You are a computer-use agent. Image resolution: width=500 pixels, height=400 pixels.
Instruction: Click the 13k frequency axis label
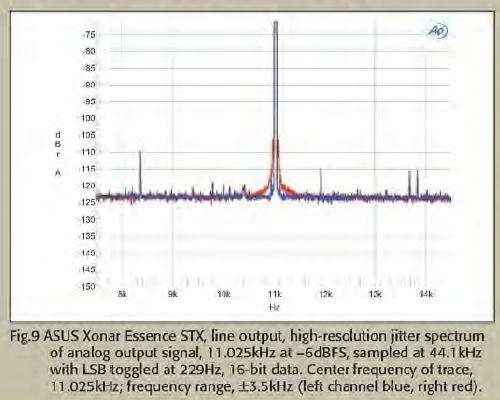tap(376, 294)
